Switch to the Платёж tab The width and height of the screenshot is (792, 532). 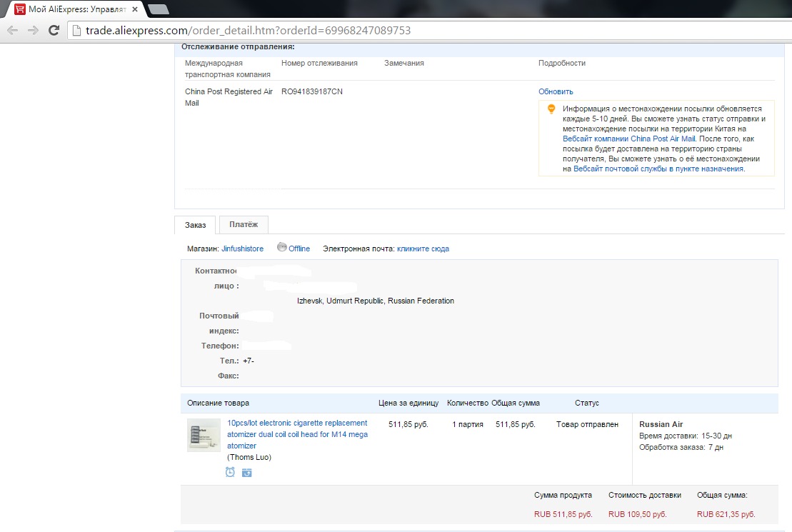(x=244, y=224)
